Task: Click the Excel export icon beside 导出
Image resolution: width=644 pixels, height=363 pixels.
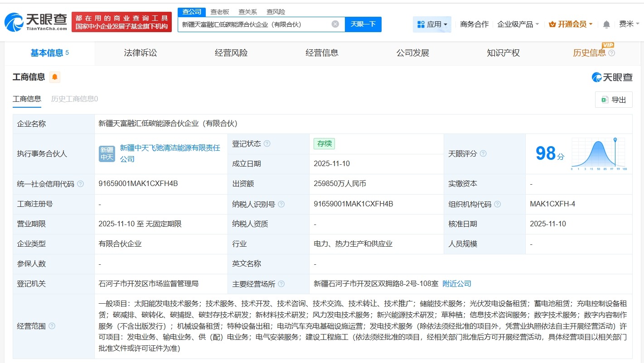Action: click(x=605, y=100)
